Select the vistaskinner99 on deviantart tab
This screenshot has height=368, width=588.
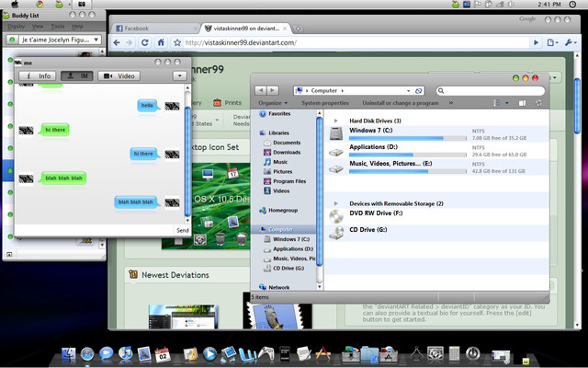click(x=245, y=29)
